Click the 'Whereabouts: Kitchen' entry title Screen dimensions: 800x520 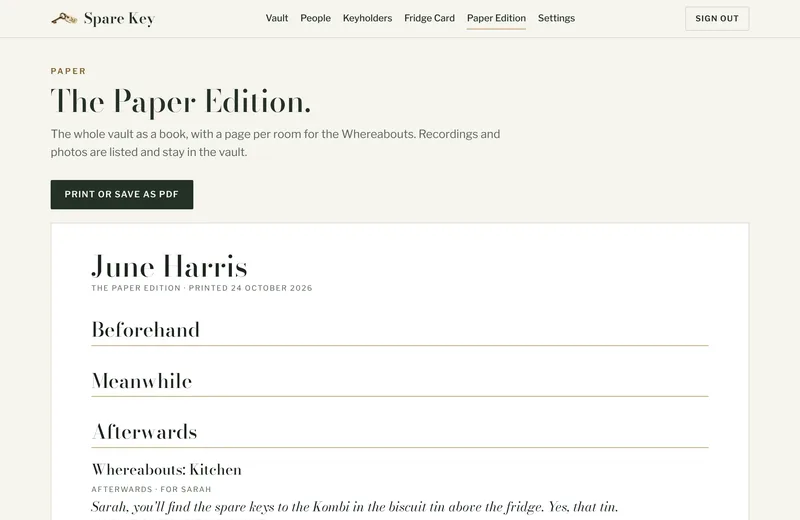pos(166,469)
